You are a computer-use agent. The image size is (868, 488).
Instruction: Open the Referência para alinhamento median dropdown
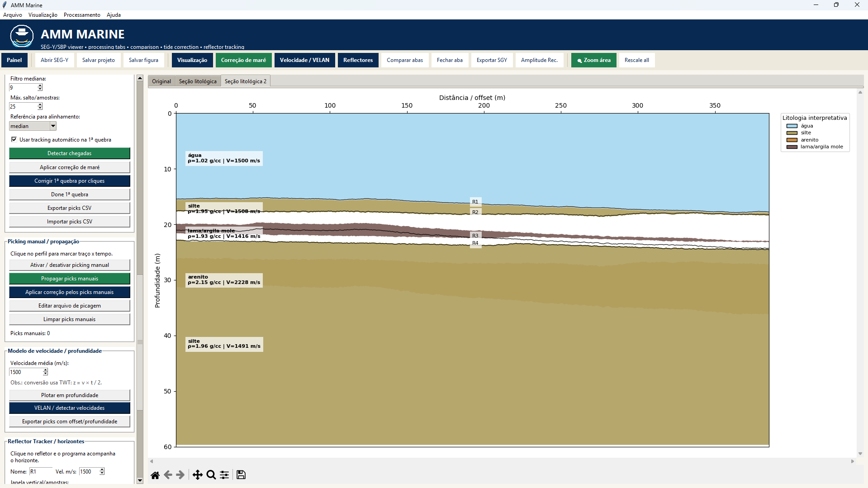53,126
